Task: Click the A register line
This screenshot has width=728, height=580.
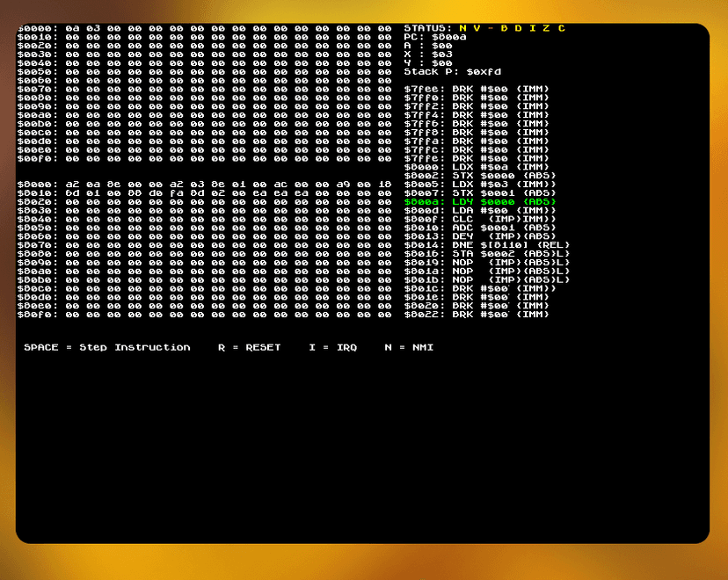Action: coord(428,46)
